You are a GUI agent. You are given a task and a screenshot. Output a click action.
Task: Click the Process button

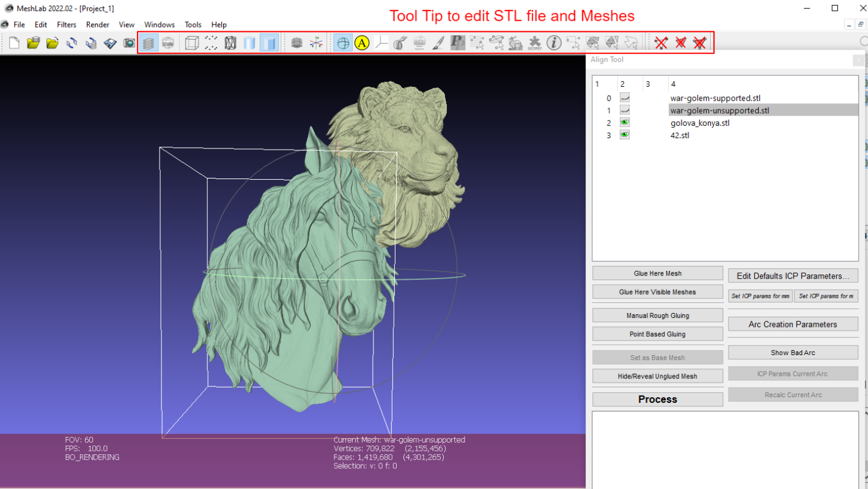pos(658,399)
